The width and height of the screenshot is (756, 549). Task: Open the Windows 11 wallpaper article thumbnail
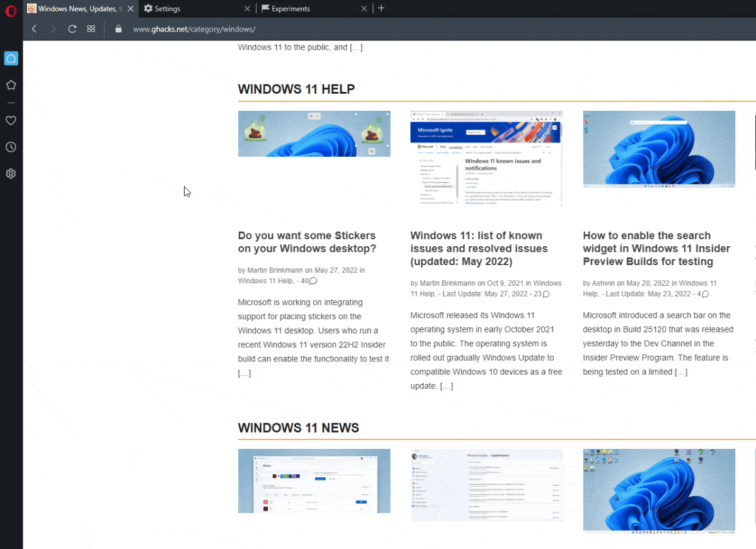click(x=659, y=149)
